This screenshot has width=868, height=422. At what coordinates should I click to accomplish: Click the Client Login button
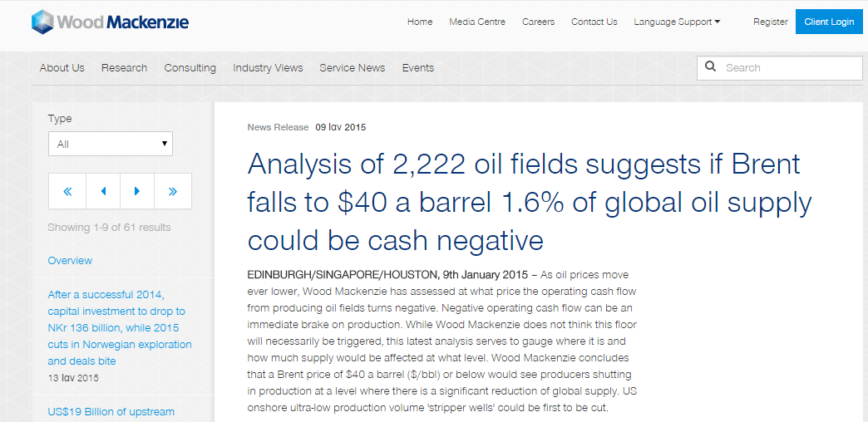(829, 22)
